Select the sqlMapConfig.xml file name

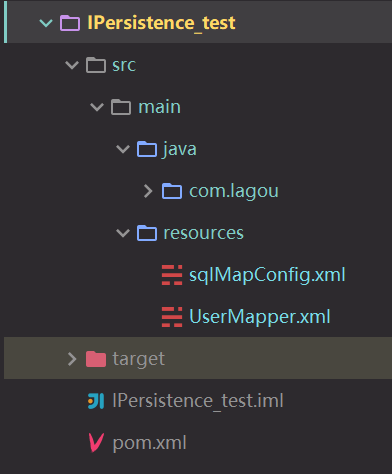pos(267,275)
